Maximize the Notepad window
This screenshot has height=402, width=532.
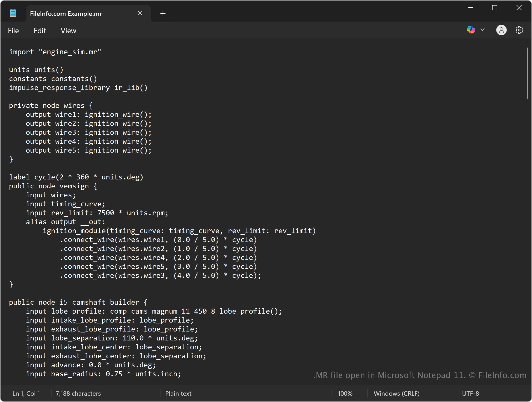[494, 8]
